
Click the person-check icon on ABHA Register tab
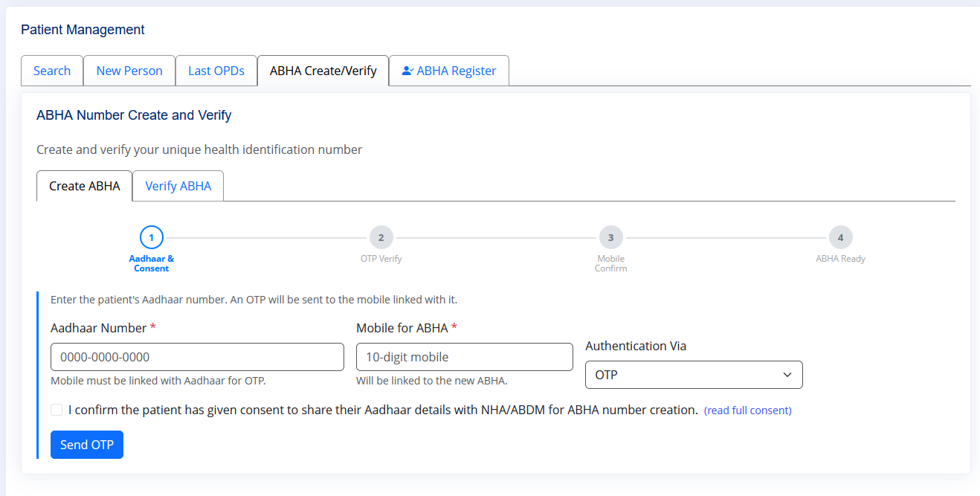pos(407,71)
